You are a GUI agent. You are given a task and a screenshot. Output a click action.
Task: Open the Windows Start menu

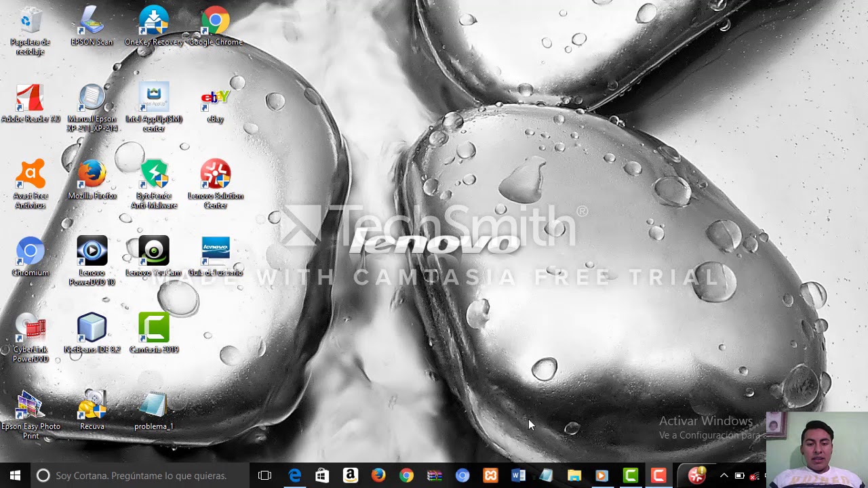pos(15,475)
